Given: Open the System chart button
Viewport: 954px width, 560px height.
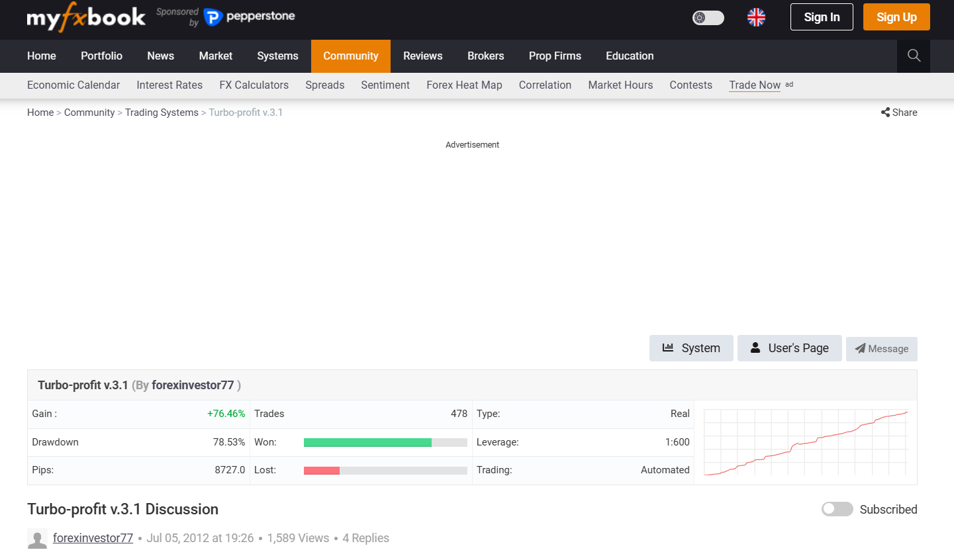Looking at the screenshot, I should [x=691, y=348].
